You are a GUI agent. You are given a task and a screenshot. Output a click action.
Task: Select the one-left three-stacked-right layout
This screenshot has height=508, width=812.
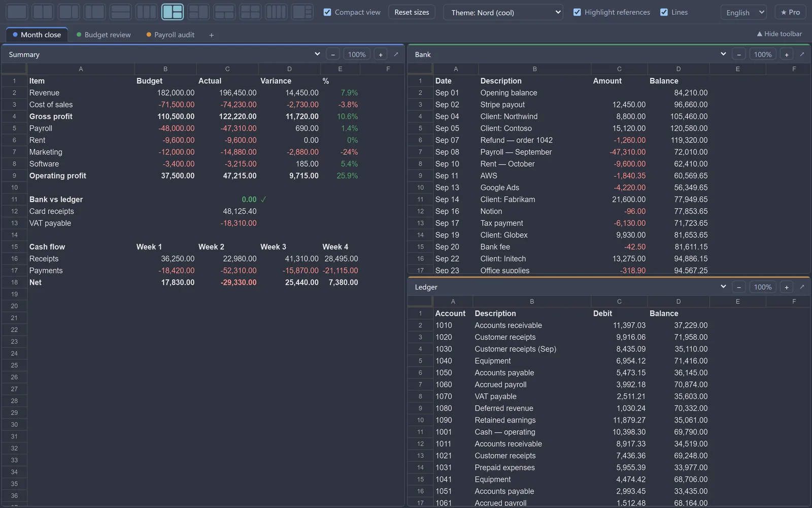coord(302,12)
